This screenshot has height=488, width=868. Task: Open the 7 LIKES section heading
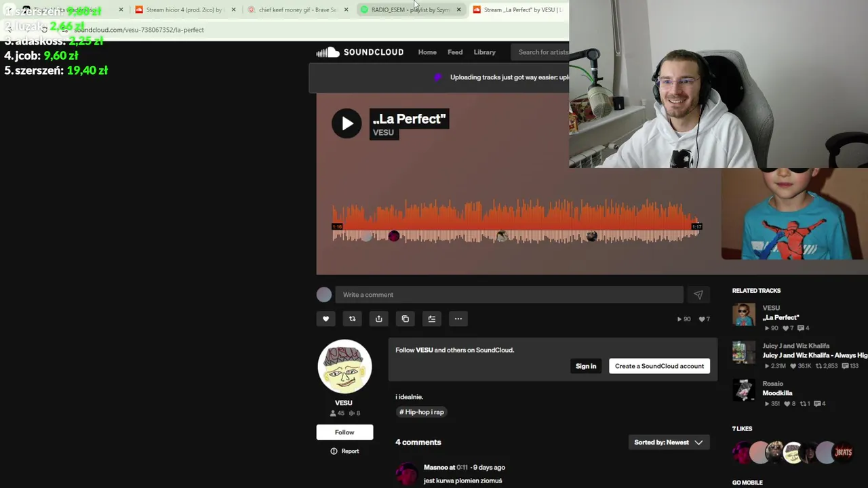tap(742, 429)
